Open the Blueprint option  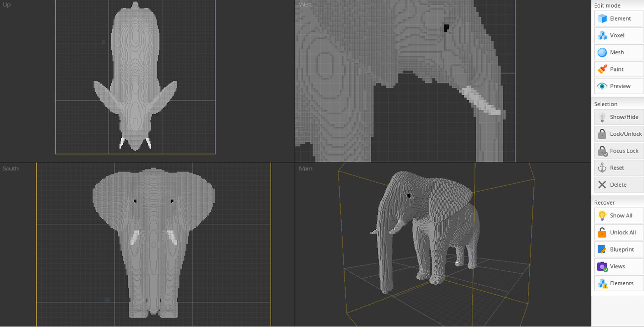coord(618,250)
